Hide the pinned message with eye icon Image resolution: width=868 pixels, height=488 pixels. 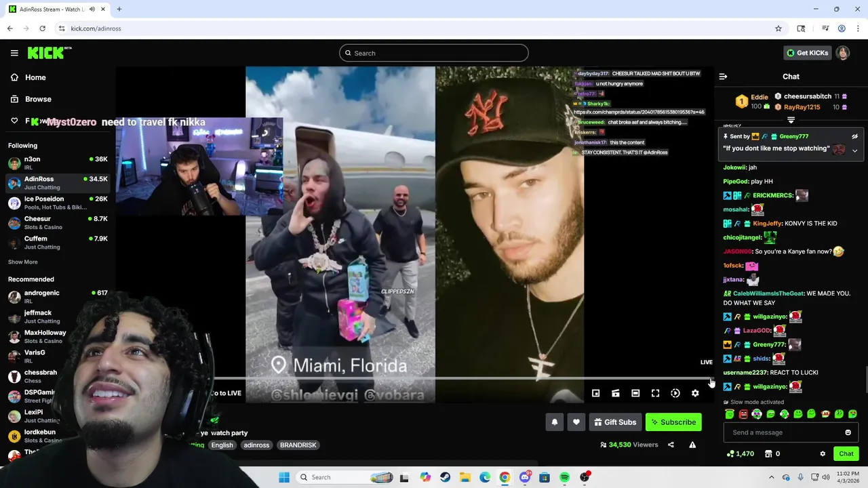tap(854, 136)
